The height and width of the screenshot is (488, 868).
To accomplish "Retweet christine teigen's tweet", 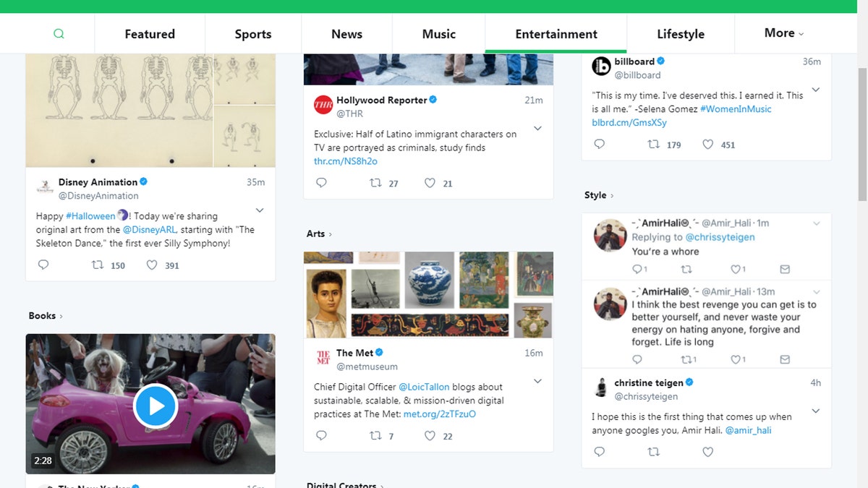I will 653,452.
